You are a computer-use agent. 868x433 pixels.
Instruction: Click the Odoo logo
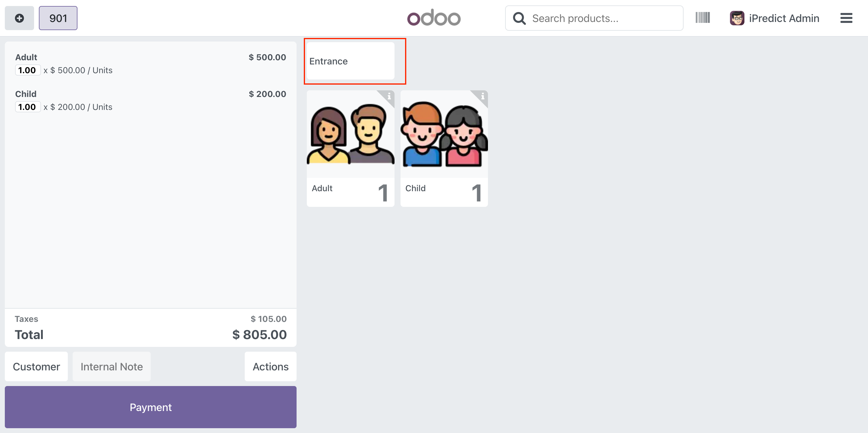pyautogui.click(x=434, y=18)
